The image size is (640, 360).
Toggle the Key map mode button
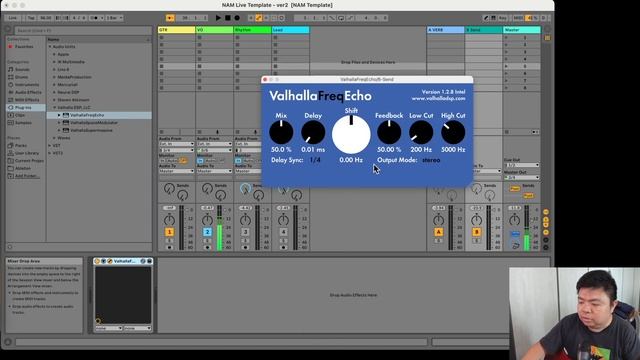[502, 18]
